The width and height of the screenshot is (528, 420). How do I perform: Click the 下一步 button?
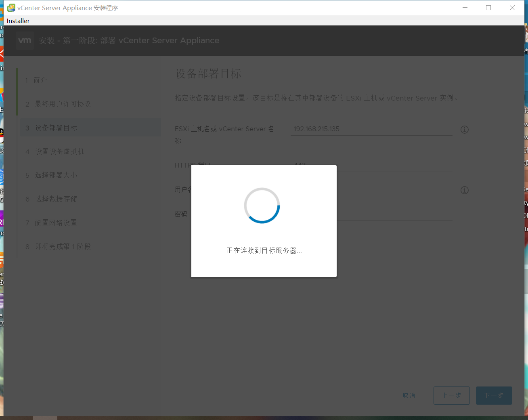point(494,395)
